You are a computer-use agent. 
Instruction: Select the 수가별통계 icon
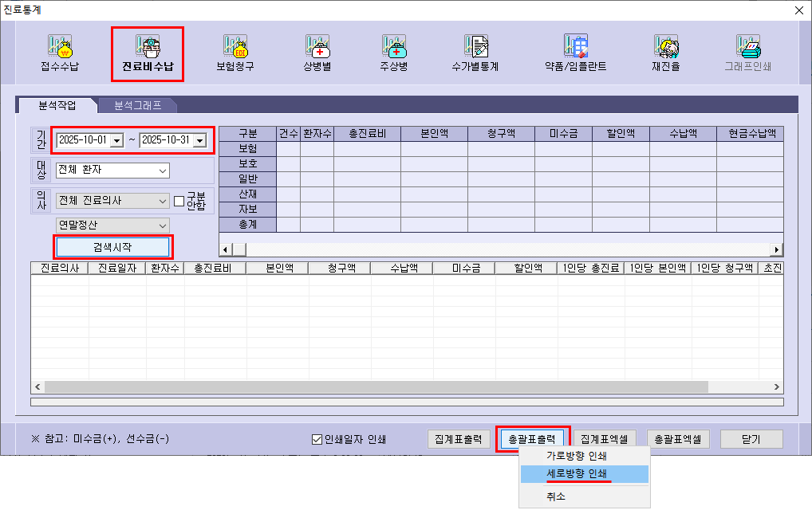[x=475, y=53]
